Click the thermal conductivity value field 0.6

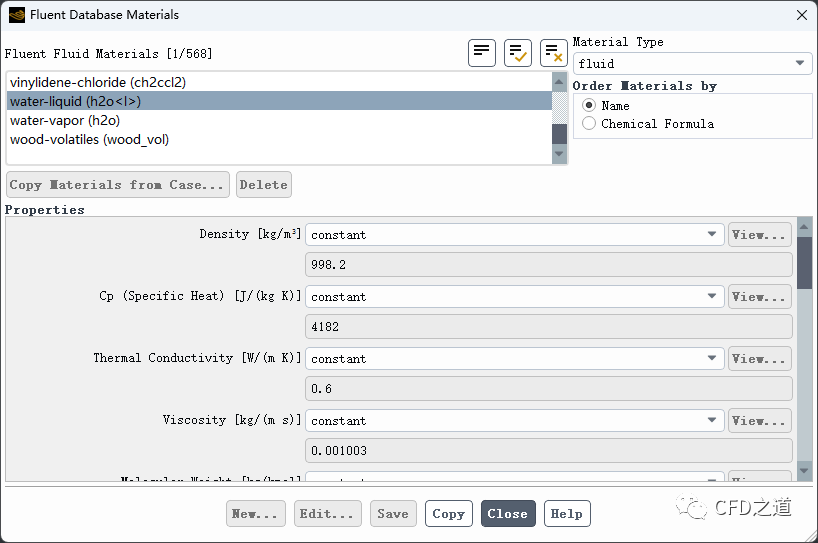pyautogui.click(x=549, y=389)
